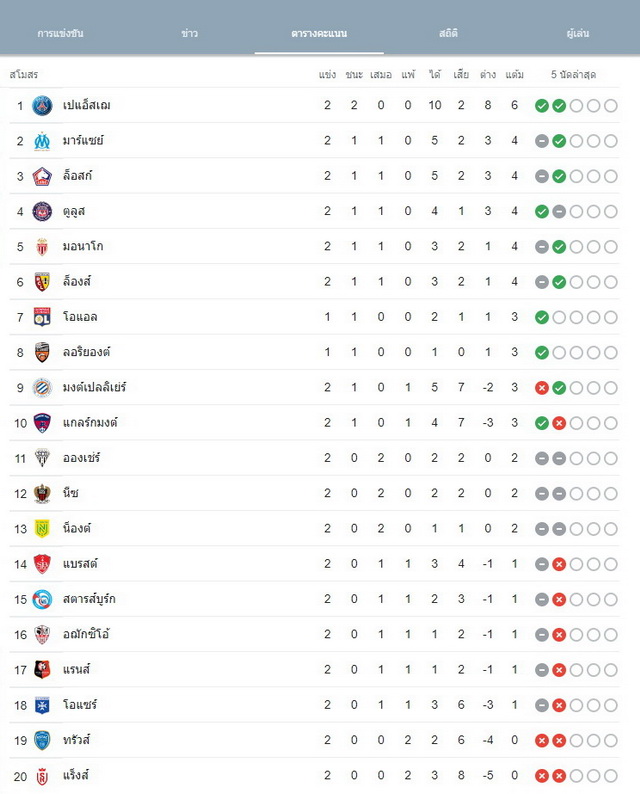
Task: Open the การแข่งขัน tab
Action: pyautogui.click(x=60, y=33)
